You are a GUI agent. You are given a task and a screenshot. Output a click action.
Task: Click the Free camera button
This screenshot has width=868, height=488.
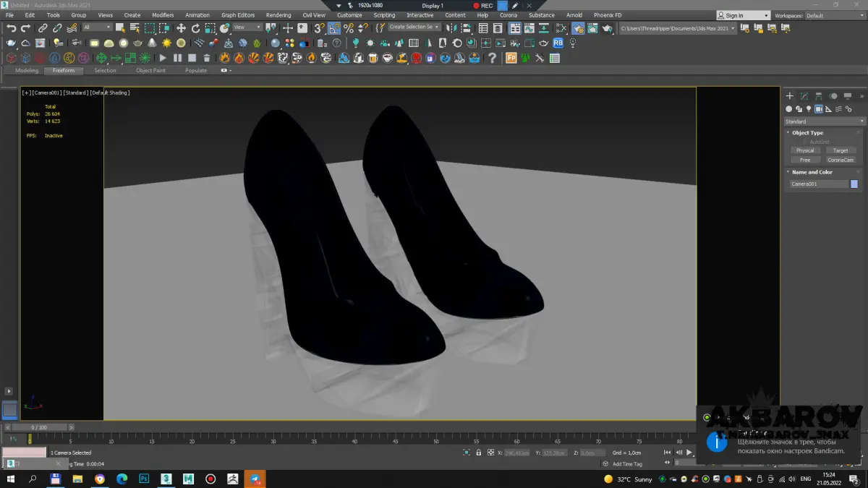coord(804,160)
